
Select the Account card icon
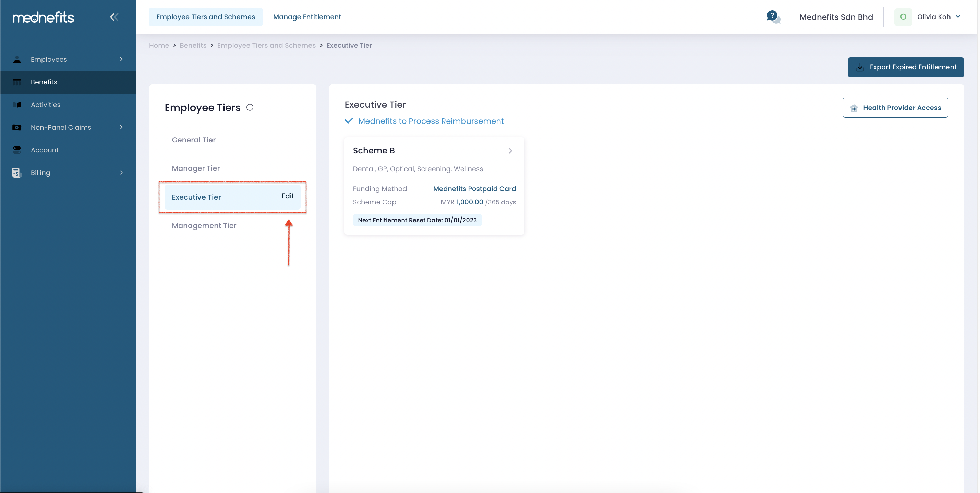tap(17, 150)
